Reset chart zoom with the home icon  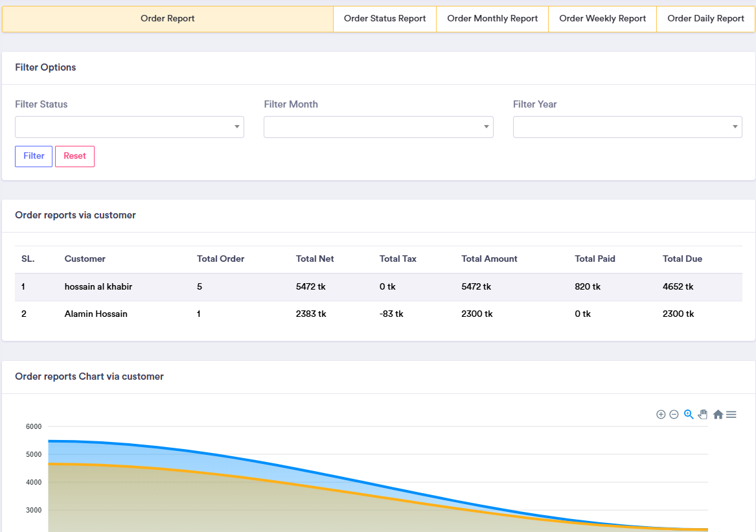tap(718, 414)
